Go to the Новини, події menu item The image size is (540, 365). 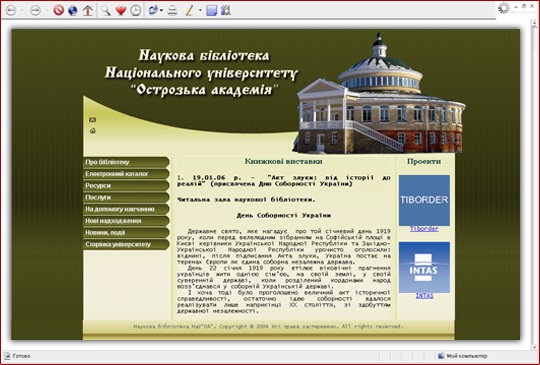point(126,232)
